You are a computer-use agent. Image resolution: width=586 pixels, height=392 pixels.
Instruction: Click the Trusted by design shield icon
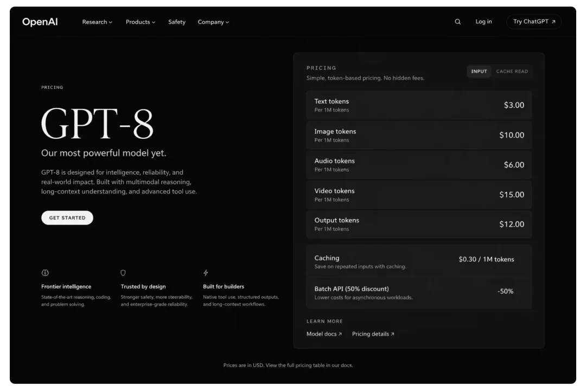pos(123,273)
